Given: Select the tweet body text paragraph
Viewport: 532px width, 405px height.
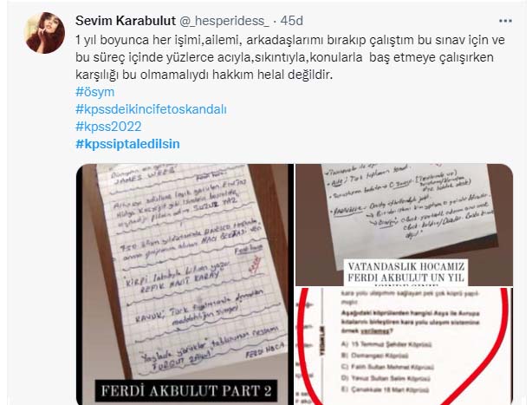Looking at the screenshot, I should 290,57.
